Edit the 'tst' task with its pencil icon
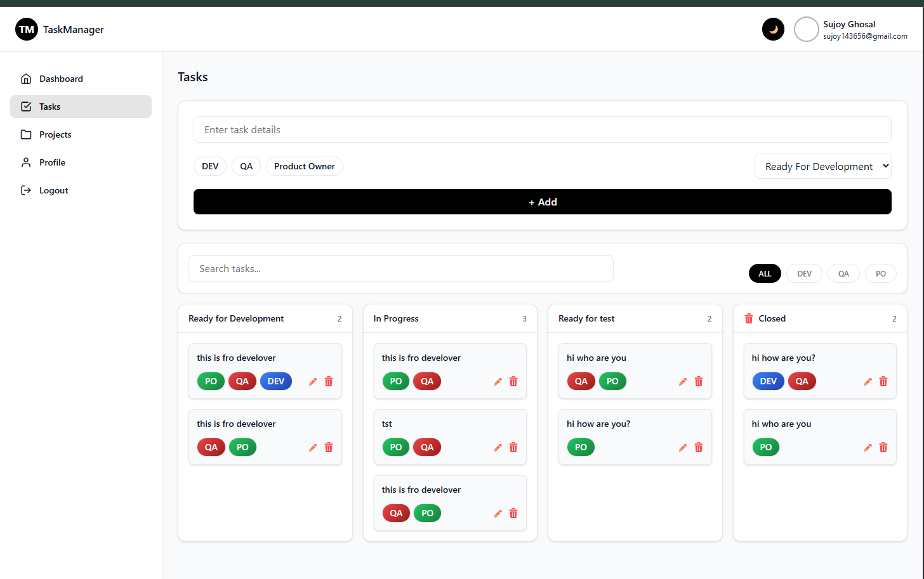 point(498,447)
